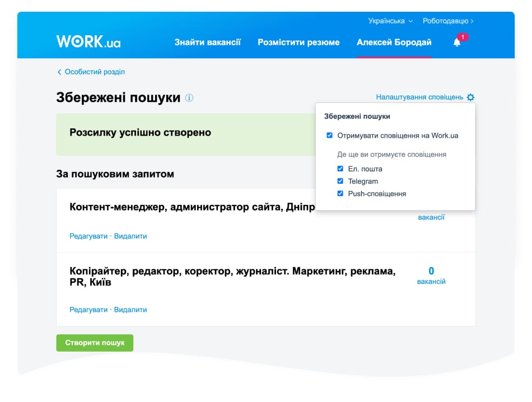Click the notification bell icon
The width and height of the screenshot is (532, 402).
pos(456,43)
